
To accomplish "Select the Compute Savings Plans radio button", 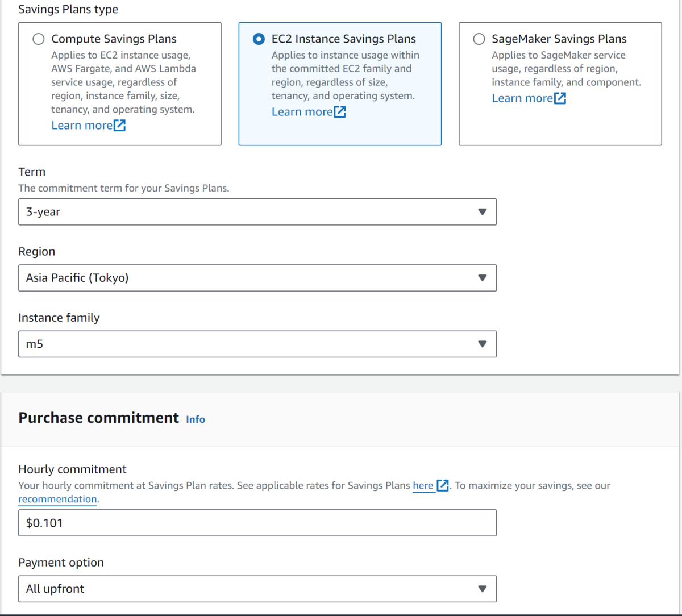I will click(39, 39).
